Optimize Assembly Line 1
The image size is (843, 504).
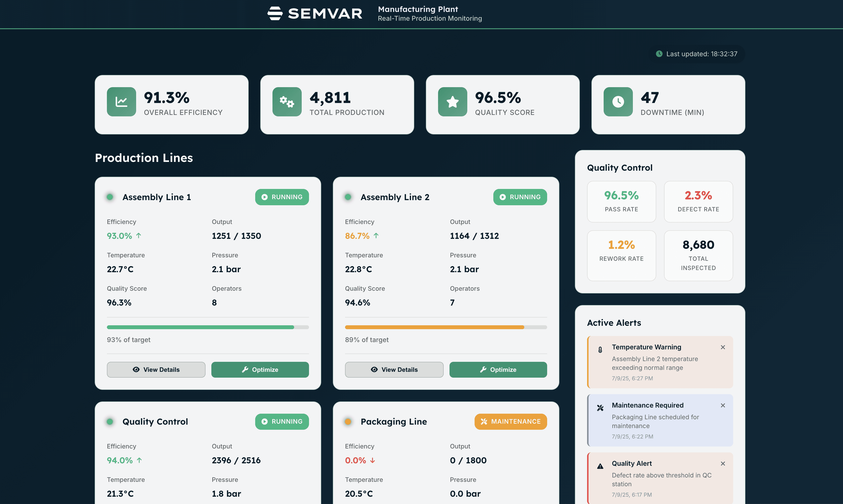click(260, 370)
